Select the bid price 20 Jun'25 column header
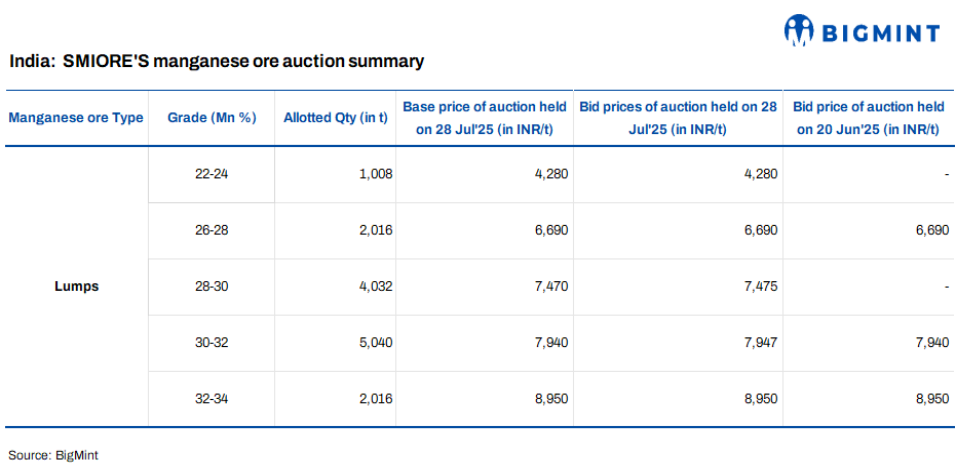Viewport: 956px width, 467px height. click(868, 118)
